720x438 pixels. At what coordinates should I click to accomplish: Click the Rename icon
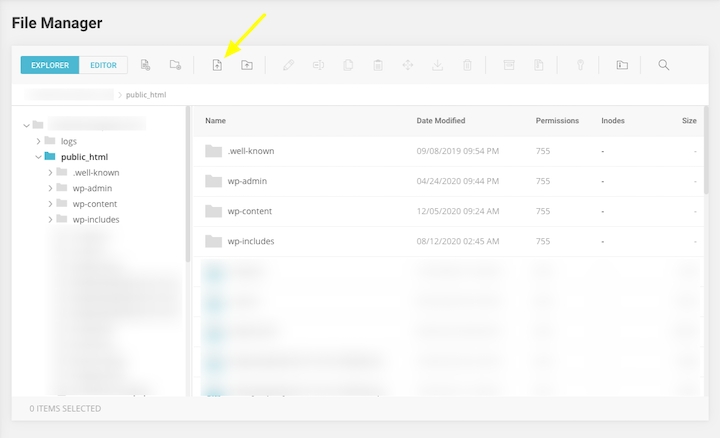318,65
